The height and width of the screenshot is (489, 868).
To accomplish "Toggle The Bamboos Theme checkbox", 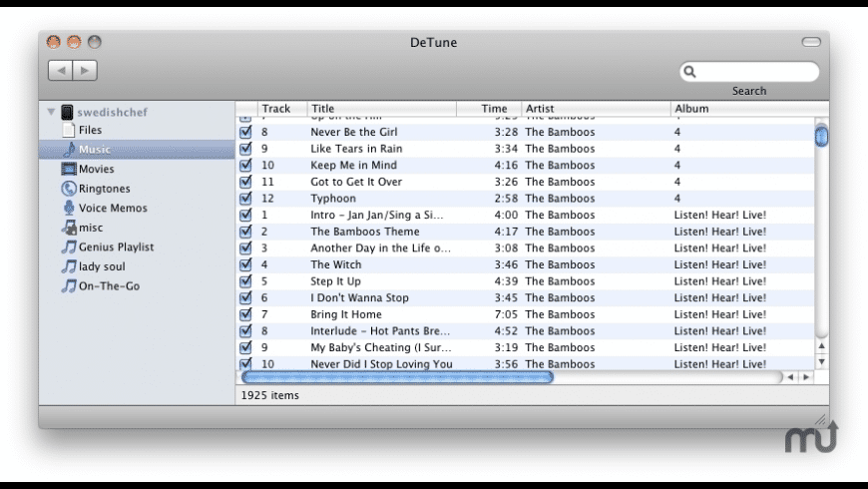I will point(245,232).
